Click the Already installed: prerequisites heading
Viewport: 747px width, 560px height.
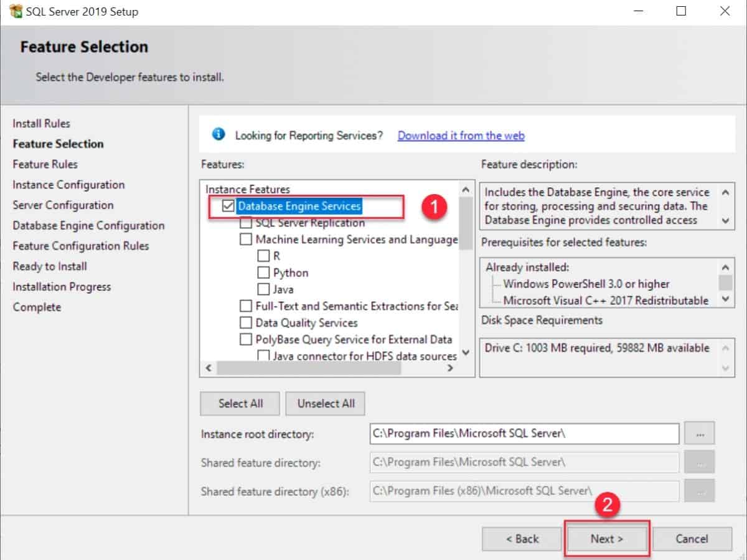point(527,267)
